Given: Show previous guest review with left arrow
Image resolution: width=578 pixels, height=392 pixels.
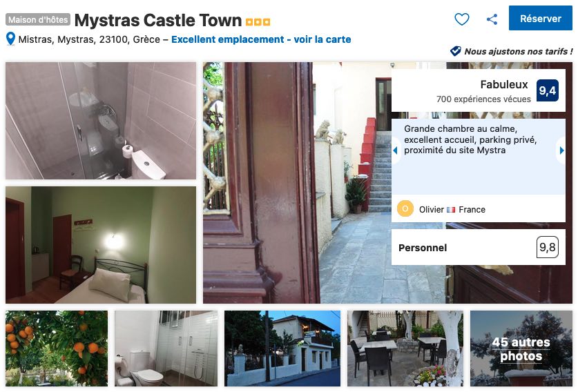Looking at the screenshot, I should tap(396, 150).
